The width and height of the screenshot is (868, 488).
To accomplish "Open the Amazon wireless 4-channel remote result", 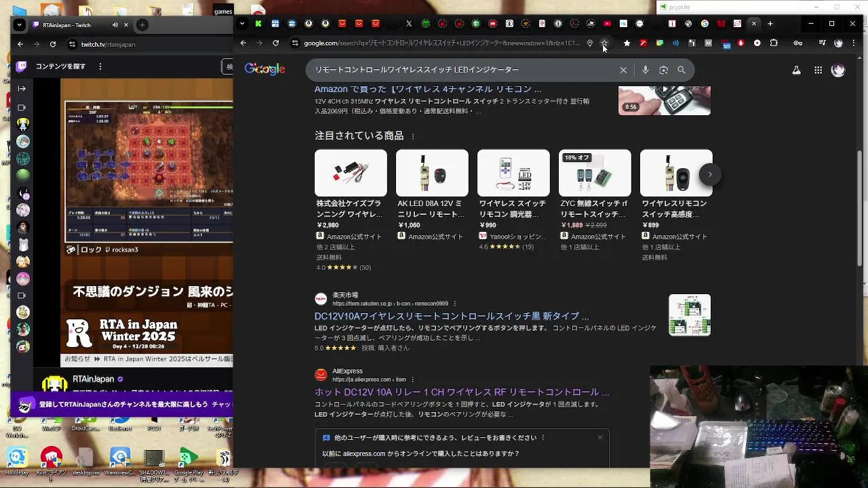I will pyautogui.click(x=428, y=89).
